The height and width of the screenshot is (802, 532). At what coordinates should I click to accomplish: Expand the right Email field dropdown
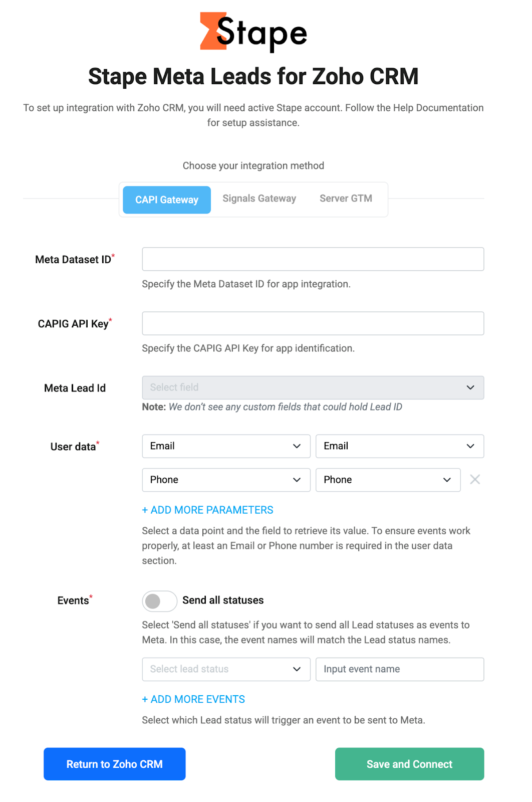[400, 446]
